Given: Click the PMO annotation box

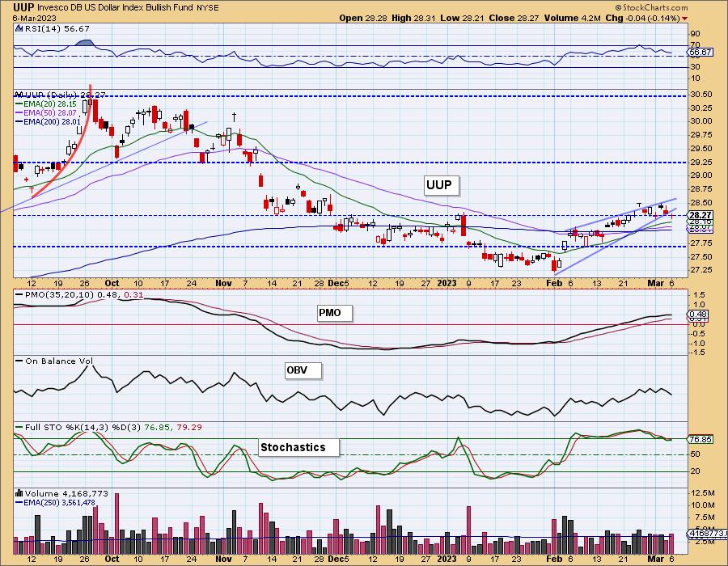Looking at the screenshot, I should coord(335,313).
